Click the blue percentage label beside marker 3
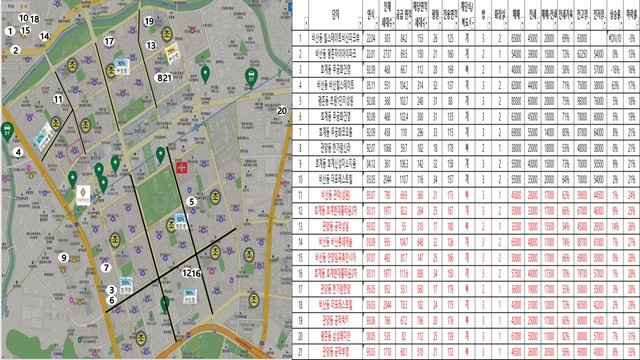Viewport: 640px width, 360px height. click(126, 286)
